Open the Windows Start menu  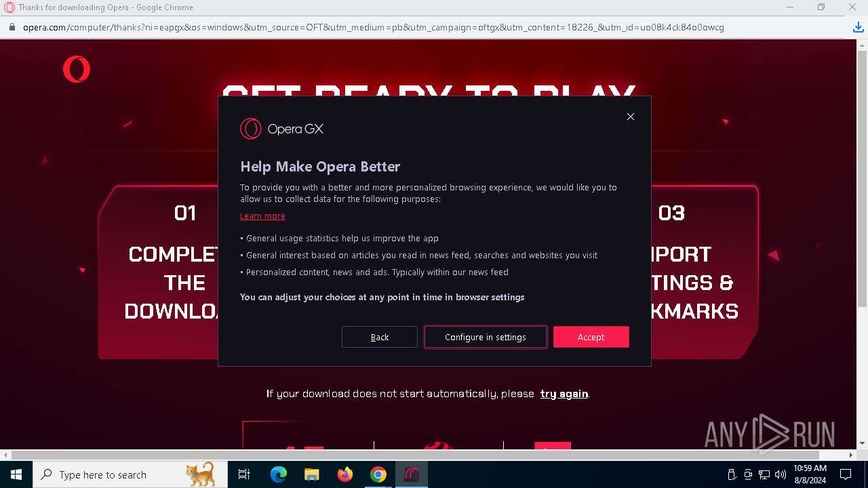(16, 474)
